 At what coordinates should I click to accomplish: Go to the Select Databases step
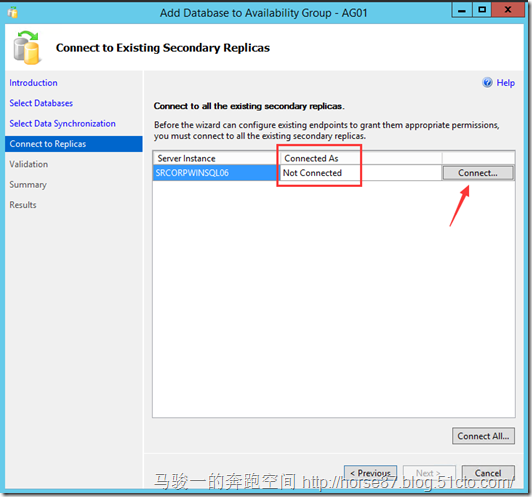pyautogui.click(x=41, y=103)
